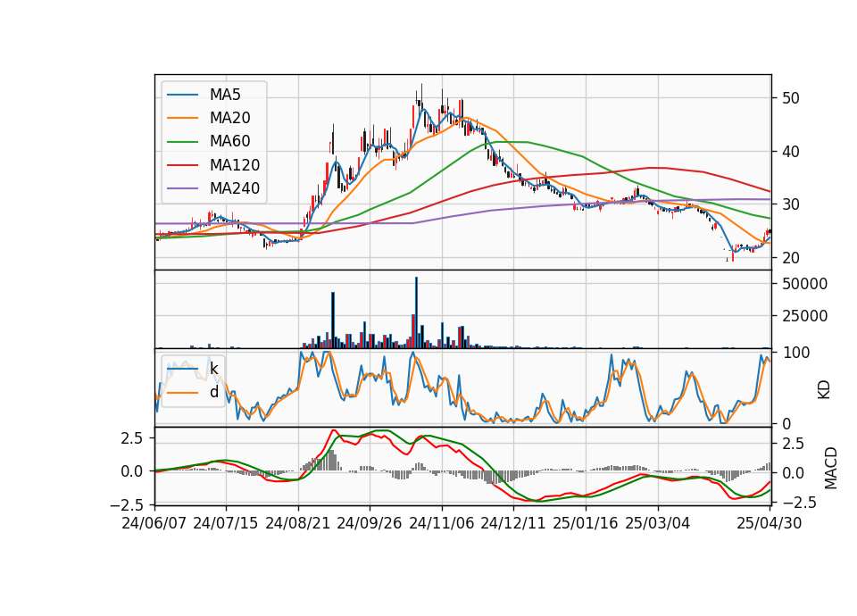Click the green MA60 legend line sample
The width and height of the screenshot is (857, 616).
(182, 142)
